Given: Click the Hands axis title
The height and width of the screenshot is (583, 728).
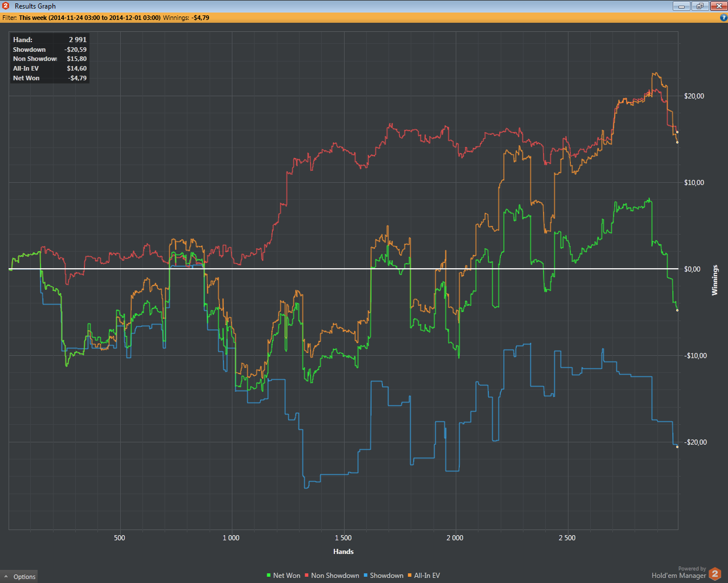Looking at the screenshot, I should [x=343, y=552].
